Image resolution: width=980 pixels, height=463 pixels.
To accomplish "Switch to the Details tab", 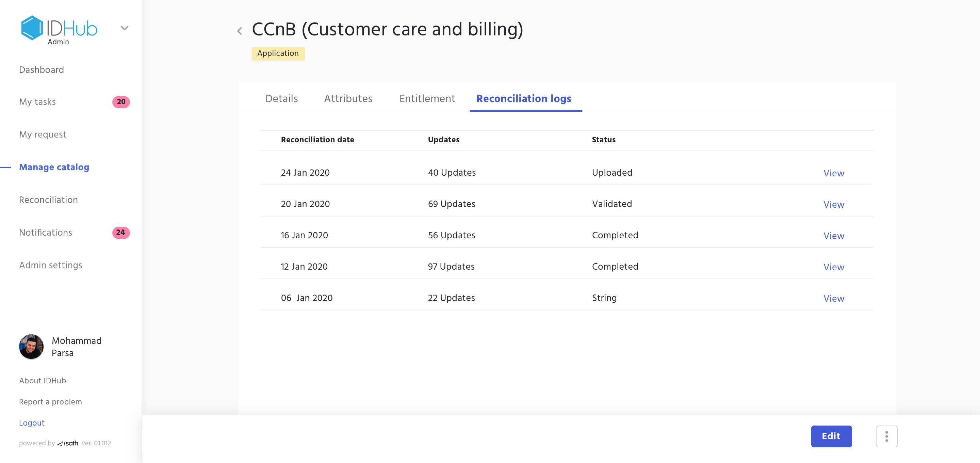I will tap(281, 99).
